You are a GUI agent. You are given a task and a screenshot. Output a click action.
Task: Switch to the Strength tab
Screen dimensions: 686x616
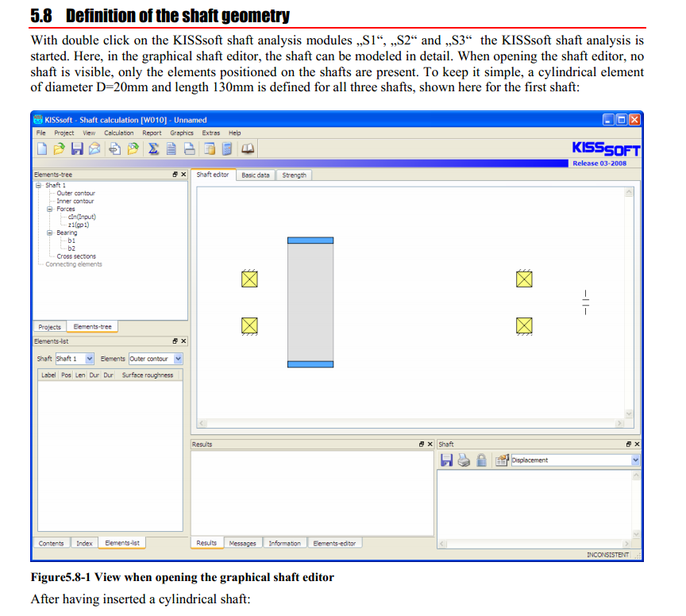pyautogui.click(x=294, y=175)
